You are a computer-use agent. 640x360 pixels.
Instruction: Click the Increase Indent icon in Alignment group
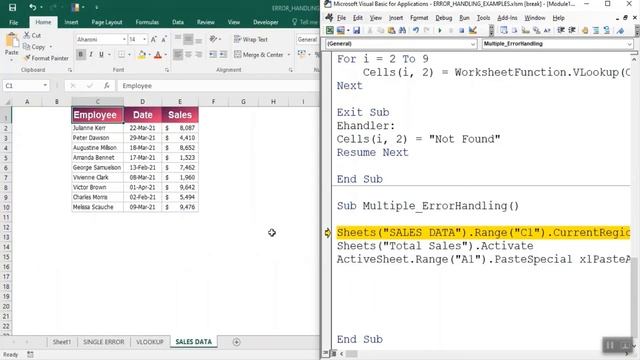(223, 54)
